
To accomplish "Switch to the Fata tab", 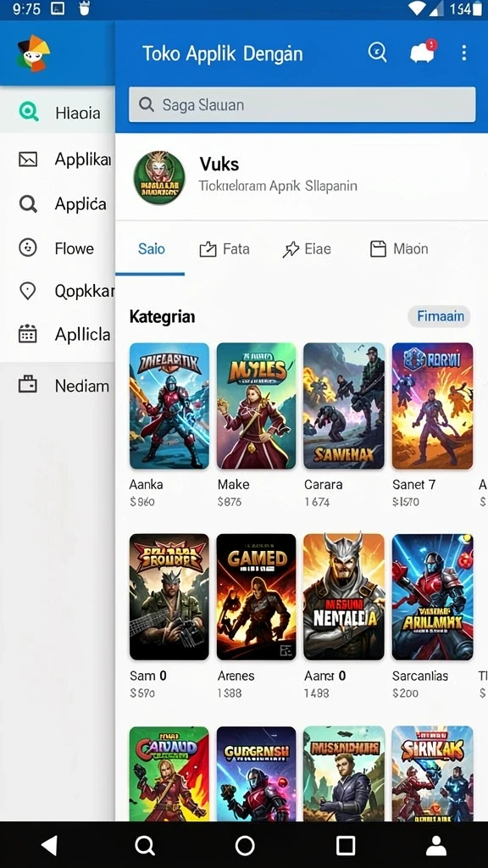I will tap(225, 249).
